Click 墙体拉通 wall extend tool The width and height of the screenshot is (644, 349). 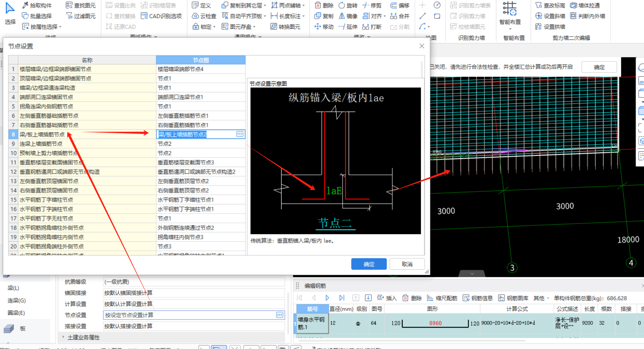(585, 5)
